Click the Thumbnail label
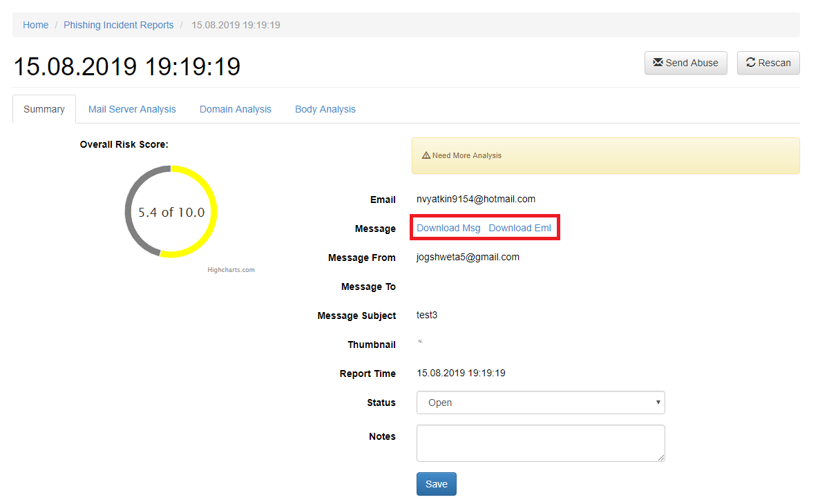Viewport: 820px width, 504px height. [x=371, y=345]
